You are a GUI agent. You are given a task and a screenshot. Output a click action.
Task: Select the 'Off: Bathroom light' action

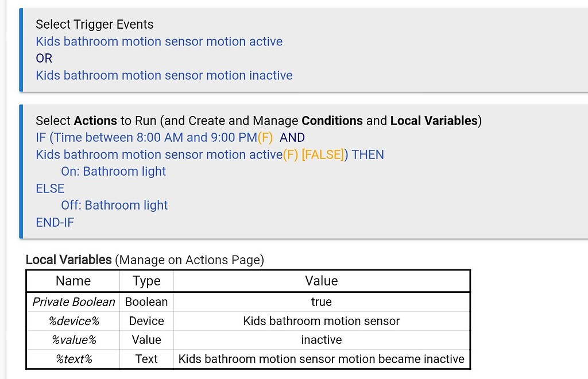click(114, 205)
